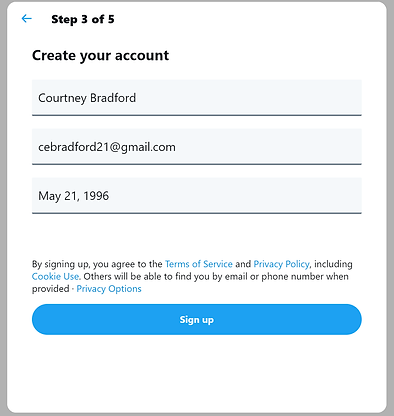Click the "By signing up, you agree" text
Screen dimensions: 394x416
point(81,264)
